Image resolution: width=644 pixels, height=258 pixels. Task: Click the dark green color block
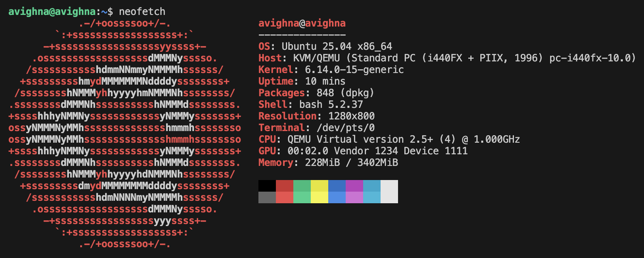click(x=302, y=185)
